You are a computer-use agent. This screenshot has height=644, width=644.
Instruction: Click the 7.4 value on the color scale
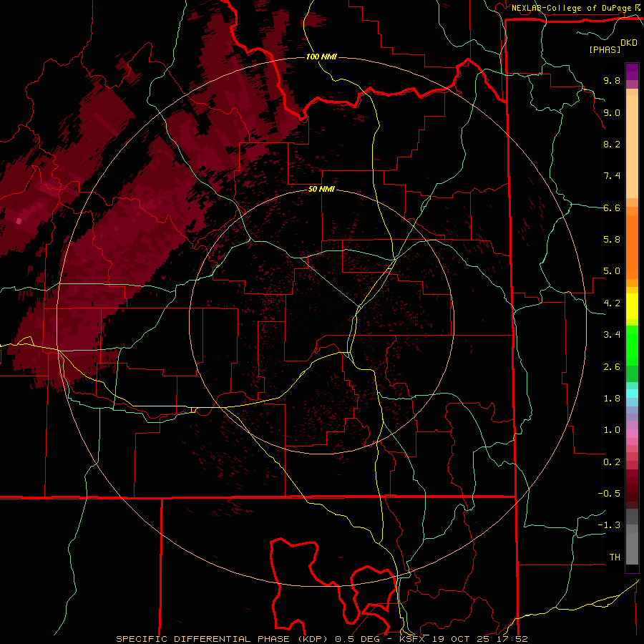point(612,176)
